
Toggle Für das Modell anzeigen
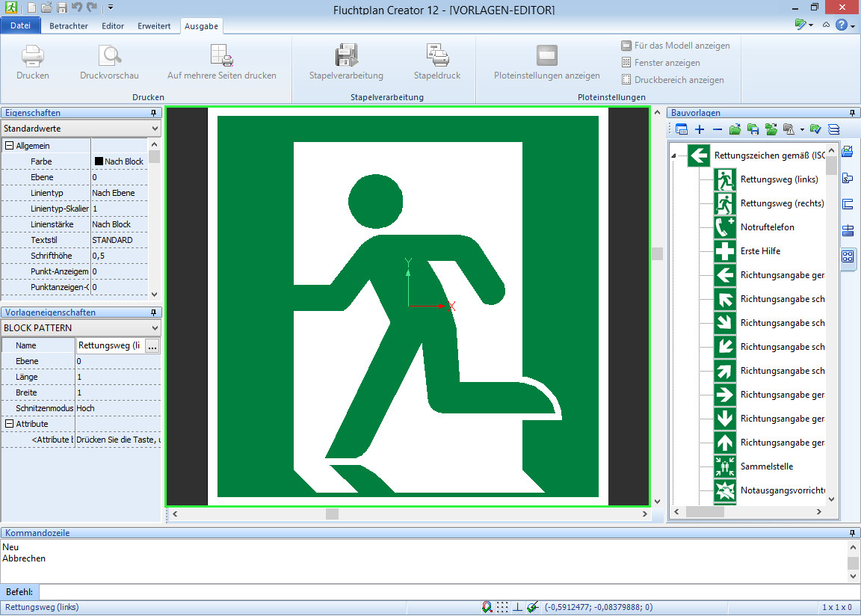coord(676,46)
